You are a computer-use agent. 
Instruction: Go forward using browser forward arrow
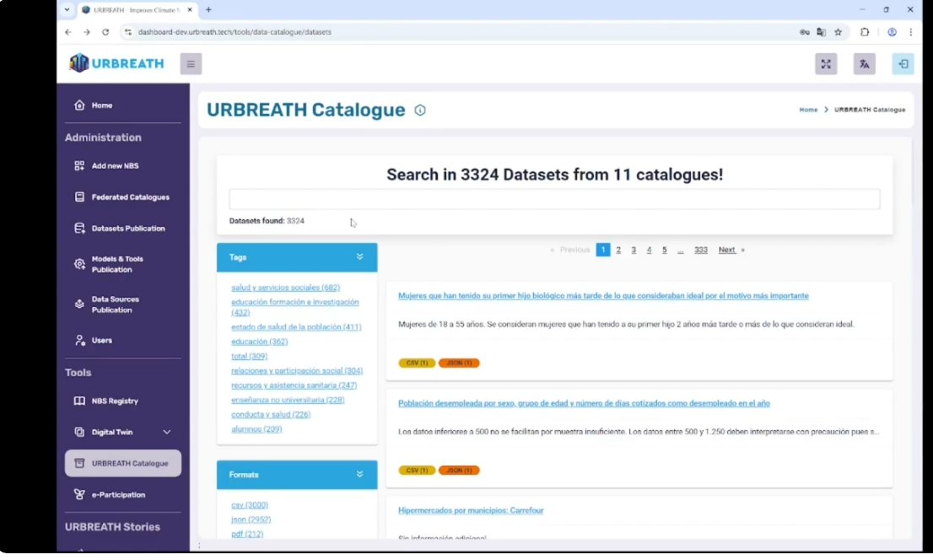[87, 32]
